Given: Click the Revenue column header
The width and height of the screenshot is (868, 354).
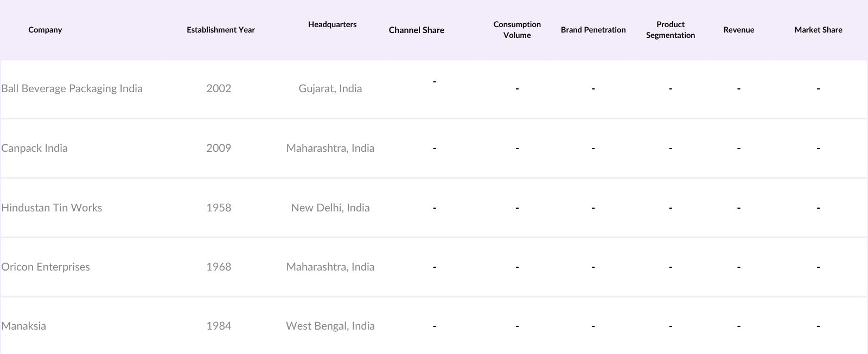Looking at the screenshot, I should point(738,30).
